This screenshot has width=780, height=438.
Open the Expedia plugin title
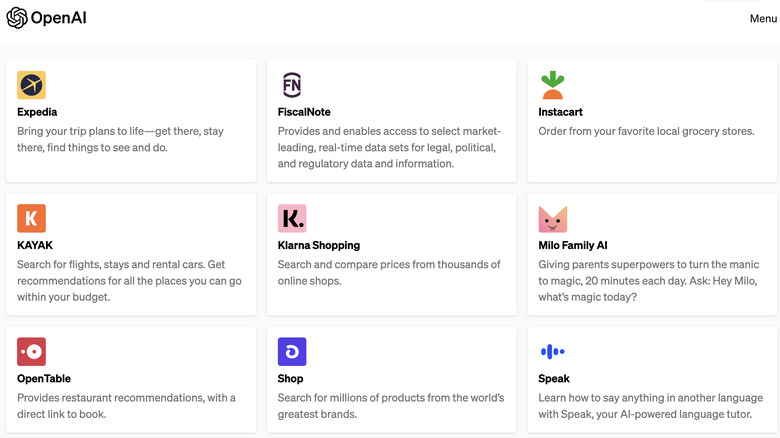point(37,112)
